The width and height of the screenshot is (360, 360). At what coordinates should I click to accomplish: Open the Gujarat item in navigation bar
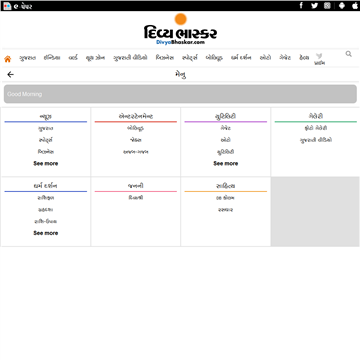(27, 58)
